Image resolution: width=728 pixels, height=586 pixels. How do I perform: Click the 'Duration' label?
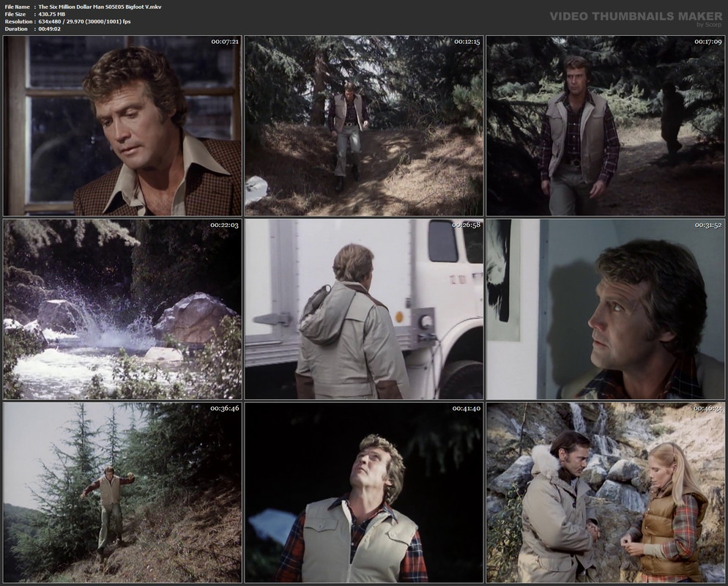(x=16, y=29)
